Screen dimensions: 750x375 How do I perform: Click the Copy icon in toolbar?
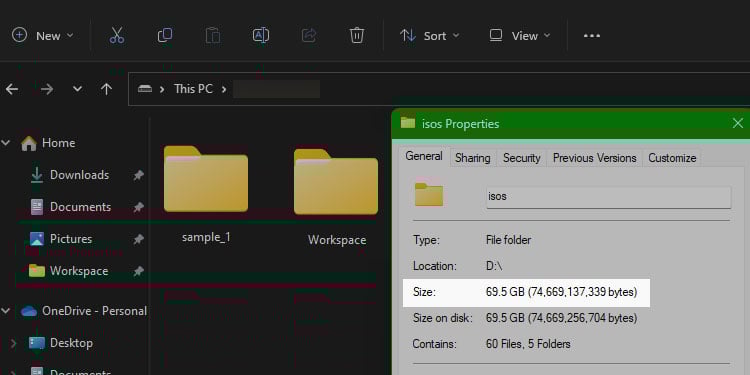[x=165, y=35]
